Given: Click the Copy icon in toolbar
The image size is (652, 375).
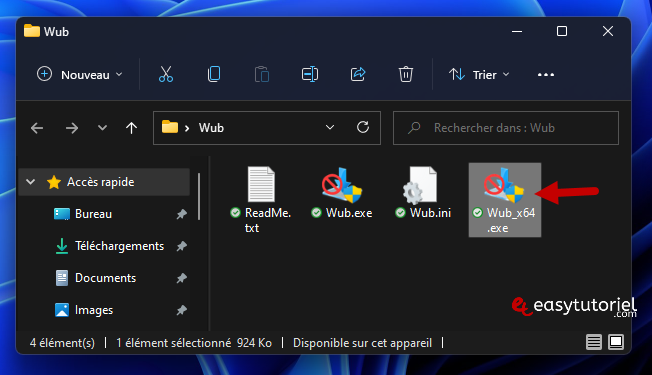Looking at the screenshot, I should pyautogui.click(x=214, y=75).
